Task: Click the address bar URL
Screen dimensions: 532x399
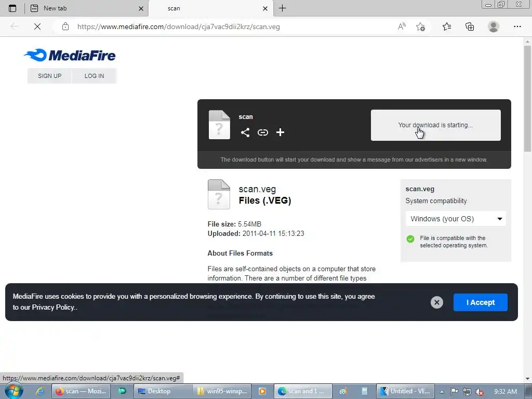Action: point(179,27)
